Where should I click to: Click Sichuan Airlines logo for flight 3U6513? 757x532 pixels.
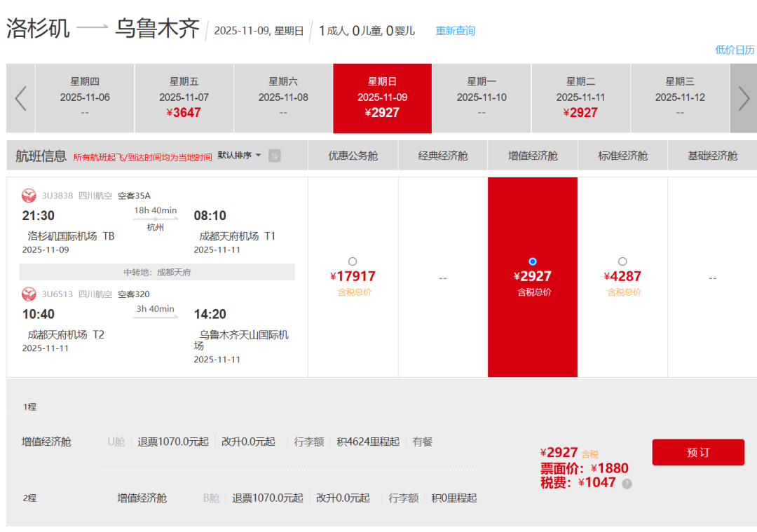[29, 294]
